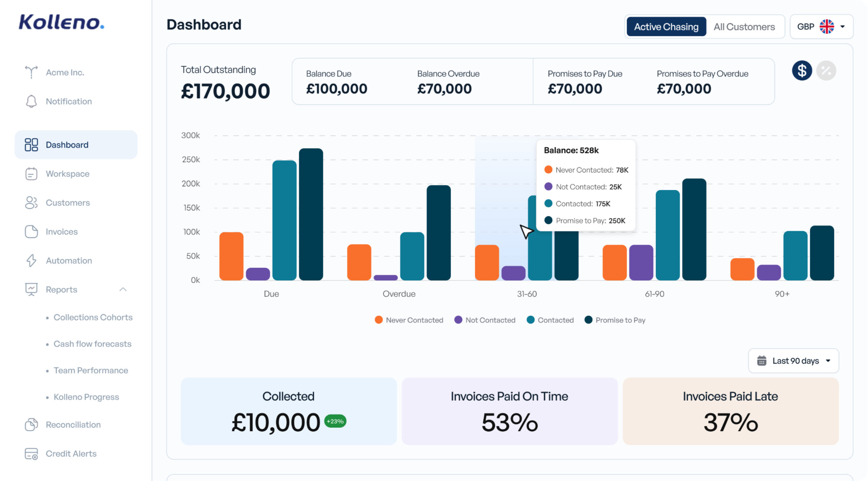The width and height of the screenshot is (868, 481).
Task: Select the Dashboard icon in sidebar
Action: click(31, 145)
